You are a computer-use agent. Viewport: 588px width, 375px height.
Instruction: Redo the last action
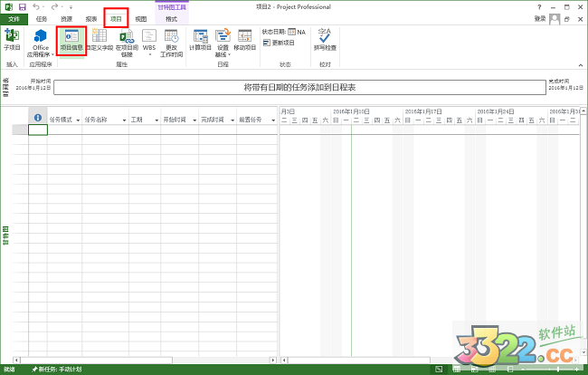click(x=55, y=6)
